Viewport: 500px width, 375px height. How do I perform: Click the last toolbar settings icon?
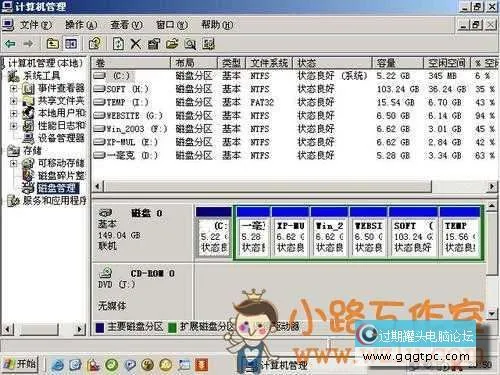point(209,44)
